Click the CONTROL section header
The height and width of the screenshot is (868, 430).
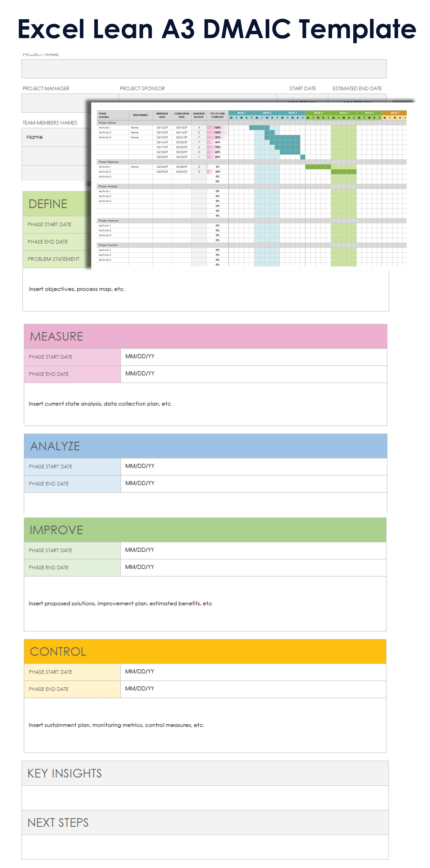click(205, 652)
